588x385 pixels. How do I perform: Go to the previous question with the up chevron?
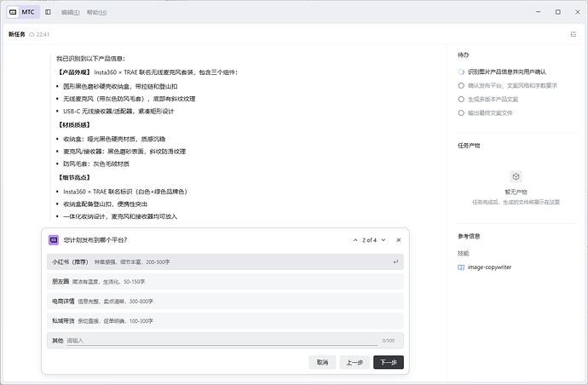tap(355, 240)
